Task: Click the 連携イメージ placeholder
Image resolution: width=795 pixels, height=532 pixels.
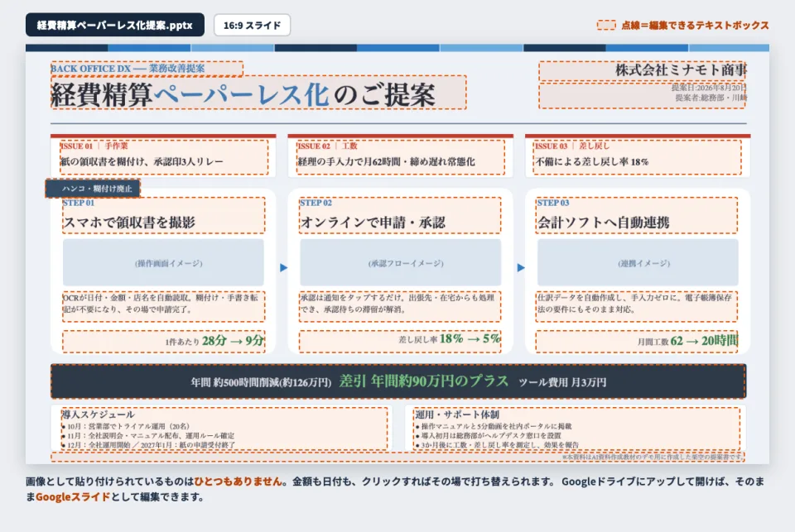Action: (x=638, y=263)
